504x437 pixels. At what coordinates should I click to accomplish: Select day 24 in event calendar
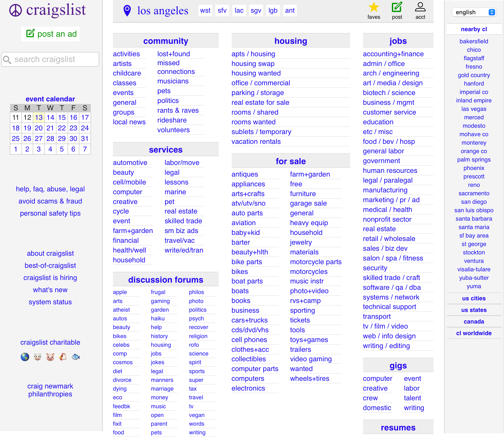85,128
